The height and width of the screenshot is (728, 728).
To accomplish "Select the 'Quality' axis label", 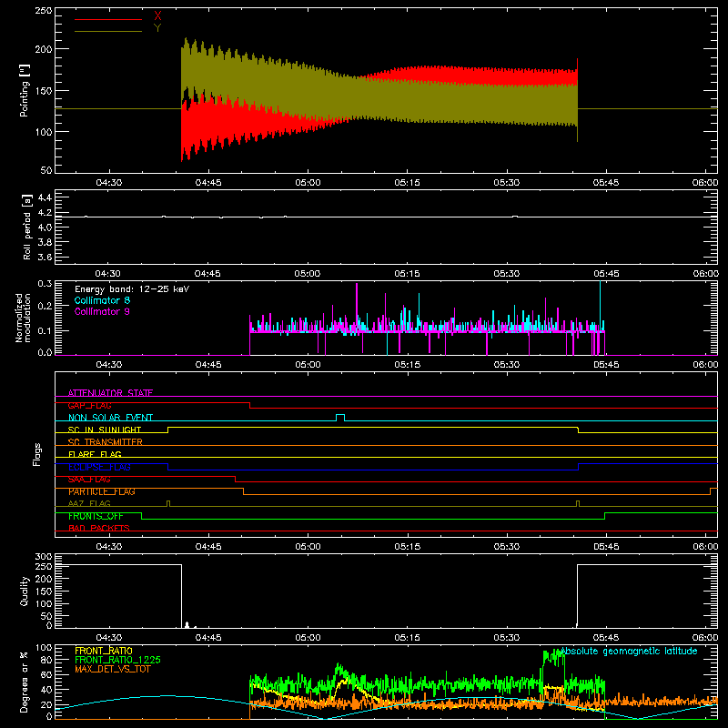I will point(25,591).
